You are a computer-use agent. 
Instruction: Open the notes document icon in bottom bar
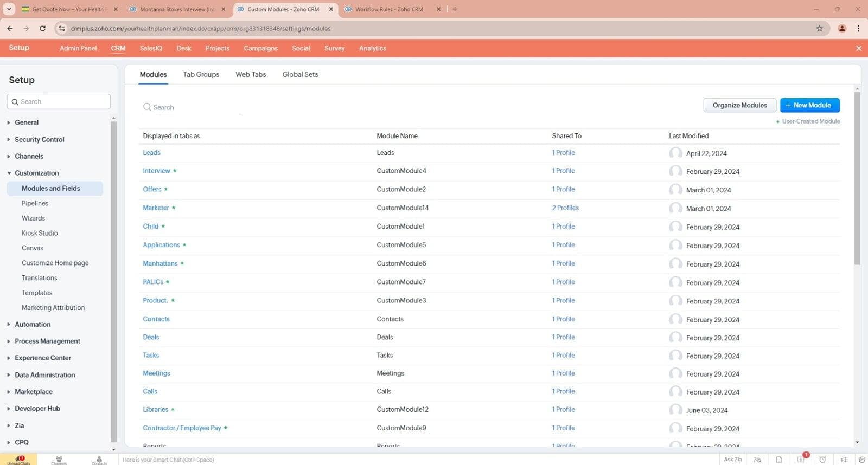[779, 460]
